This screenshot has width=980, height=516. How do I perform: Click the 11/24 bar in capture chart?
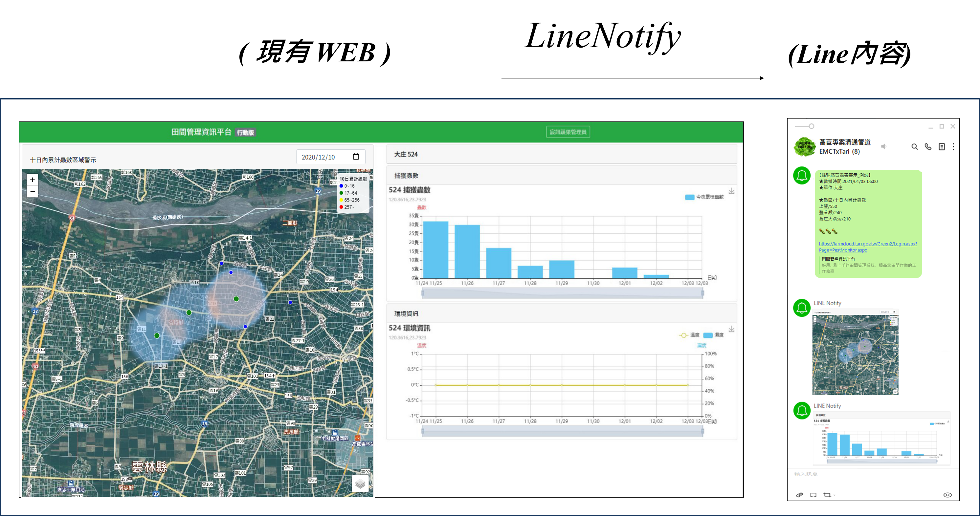[x=435, y=250]
